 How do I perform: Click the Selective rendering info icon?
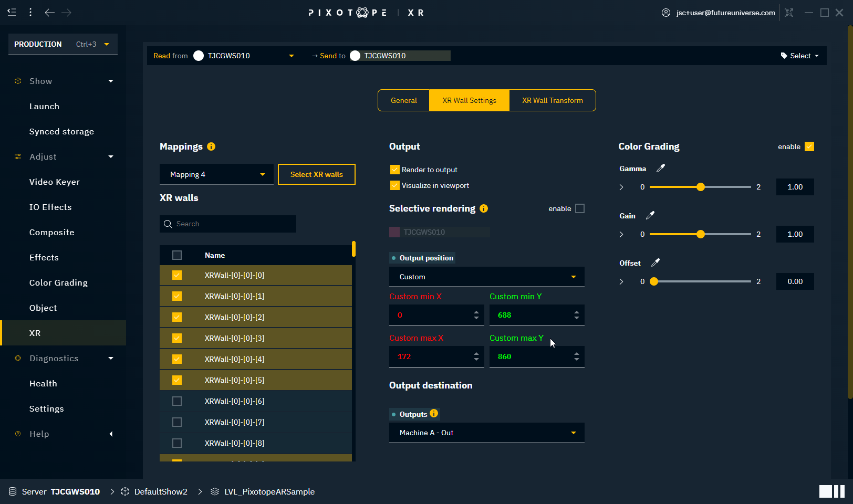(x=484, y=208)
